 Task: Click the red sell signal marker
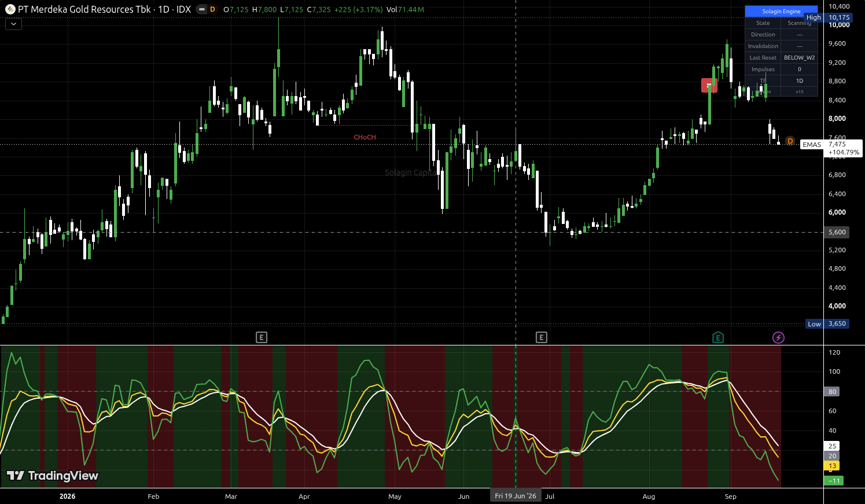coord(709,85)
